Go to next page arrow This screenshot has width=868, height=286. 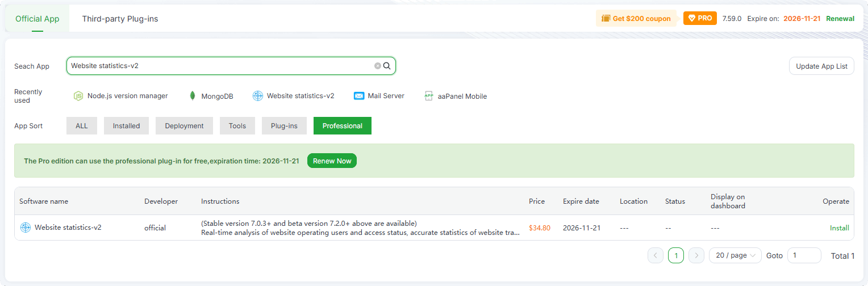[x=696, y=255]
